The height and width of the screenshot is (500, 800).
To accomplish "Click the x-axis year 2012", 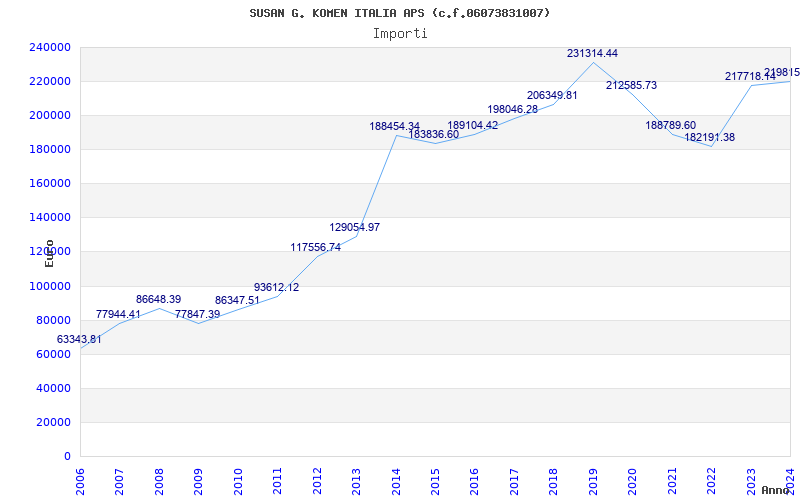I will (x=316, y=482).
